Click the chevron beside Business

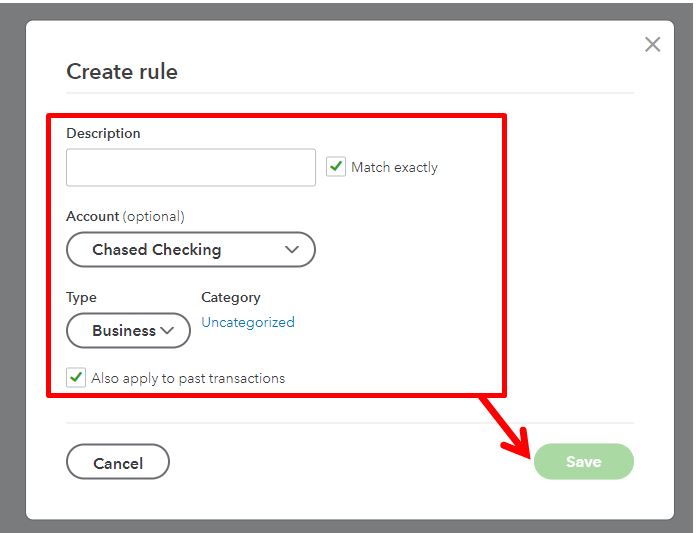click(167, 330)
